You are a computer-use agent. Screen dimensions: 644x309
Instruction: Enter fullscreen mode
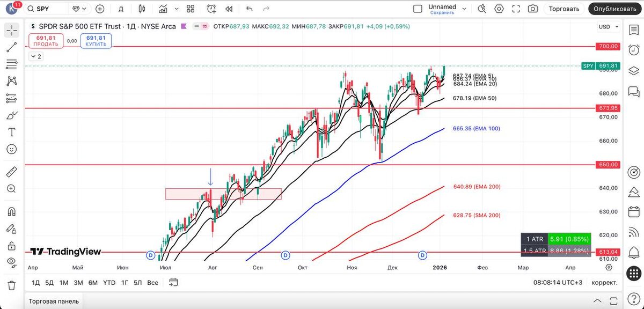coord(516,9)
